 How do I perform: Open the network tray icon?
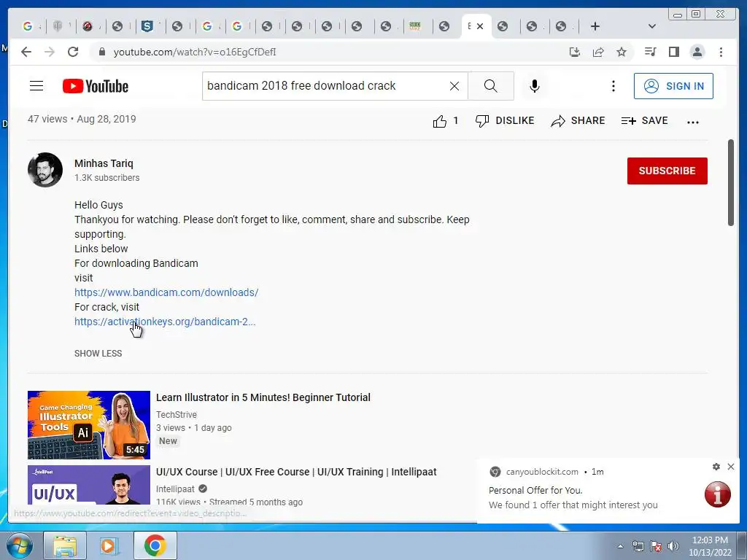pos(638,547)
